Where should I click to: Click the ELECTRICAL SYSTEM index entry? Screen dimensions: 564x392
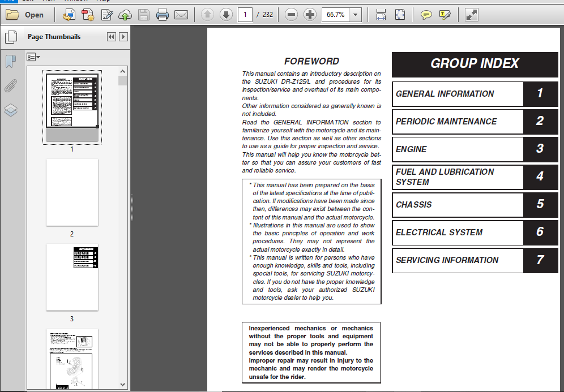tap(475, 232)
